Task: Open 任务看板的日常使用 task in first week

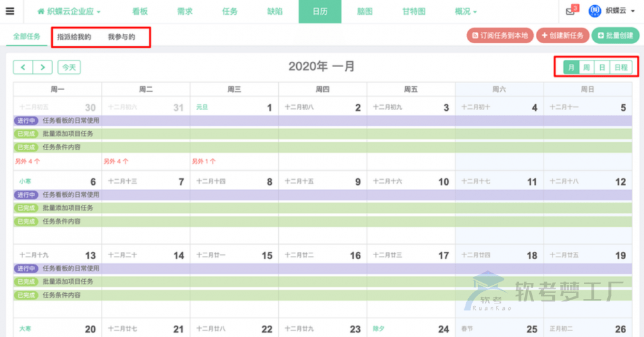Action: (323, 120)
